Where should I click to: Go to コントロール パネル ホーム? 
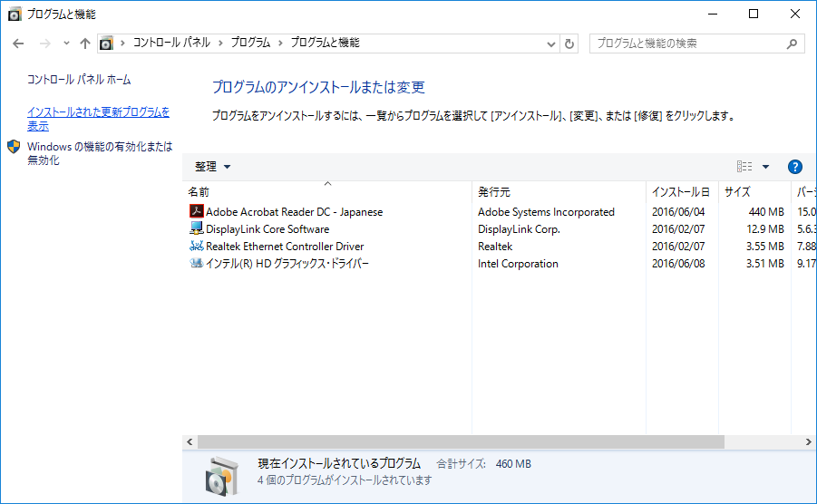79,80
